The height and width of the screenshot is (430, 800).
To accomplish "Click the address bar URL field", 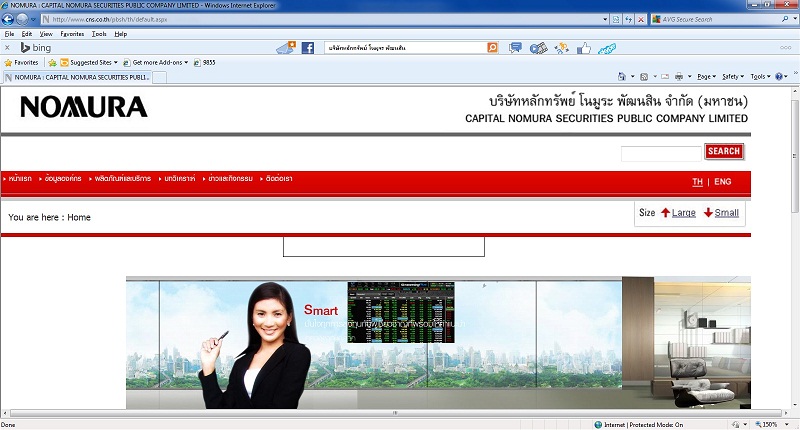I will click(x=321, y=19).
